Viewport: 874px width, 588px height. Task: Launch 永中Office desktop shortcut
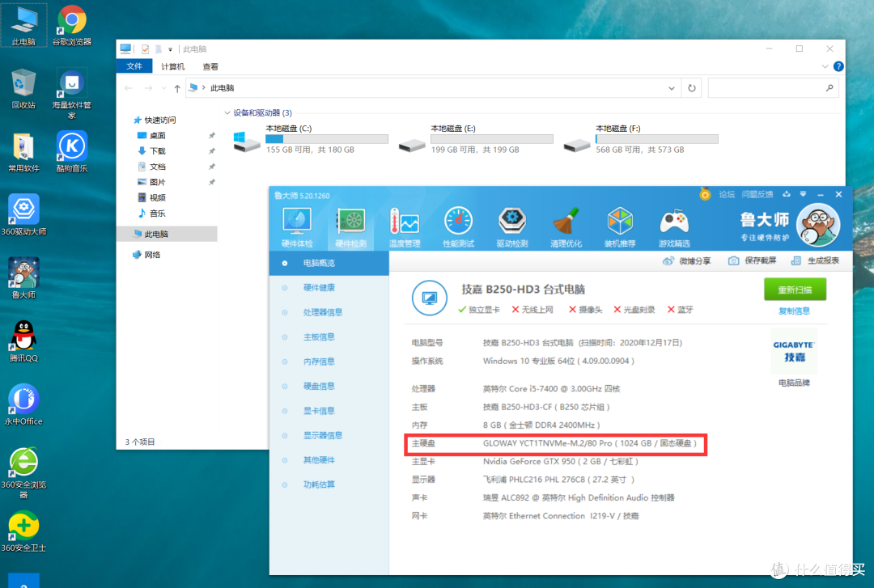[23, 404]
